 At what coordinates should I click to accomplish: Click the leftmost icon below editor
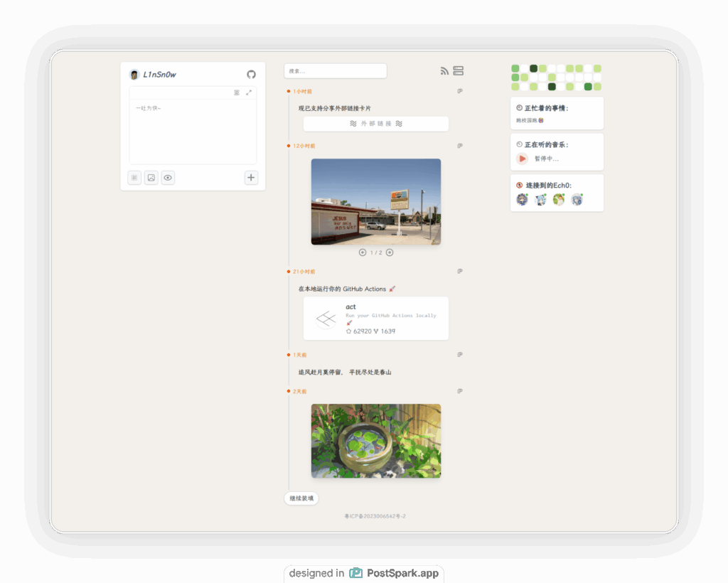[134, 178]
